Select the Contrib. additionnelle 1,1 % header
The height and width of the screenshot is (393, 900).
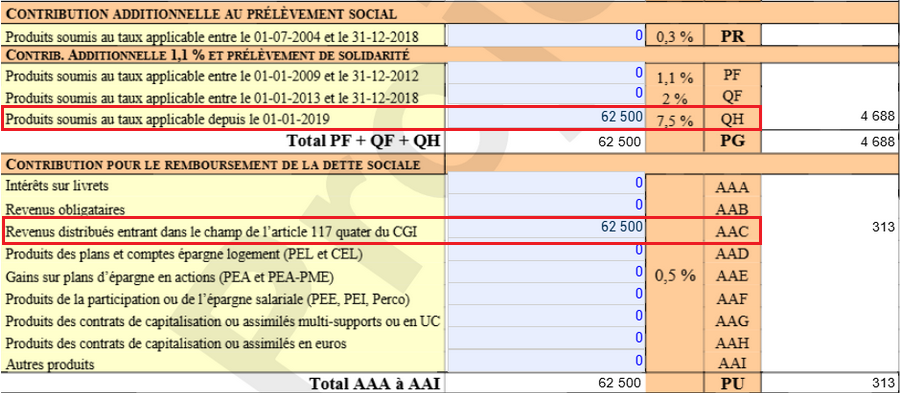click(x=207, y=55)
